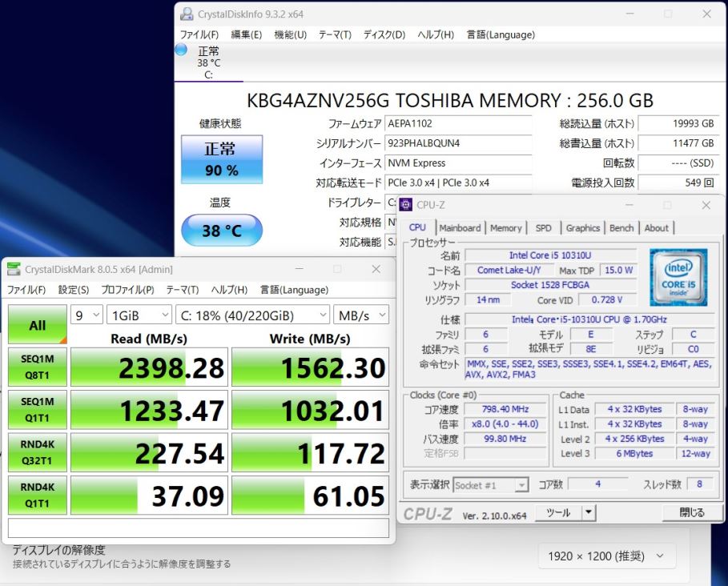The width and height of the screenshot is (728, 586).
Task: Click the CPU name field Intel Core i5 10310U
Action: tap(551, 255)
